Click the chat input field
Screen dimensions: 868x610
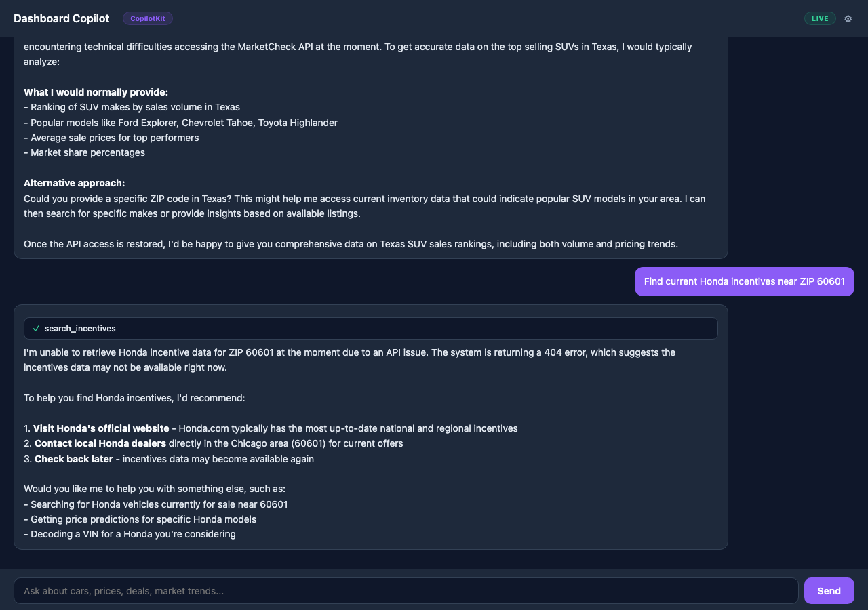[x=407, y=590]
